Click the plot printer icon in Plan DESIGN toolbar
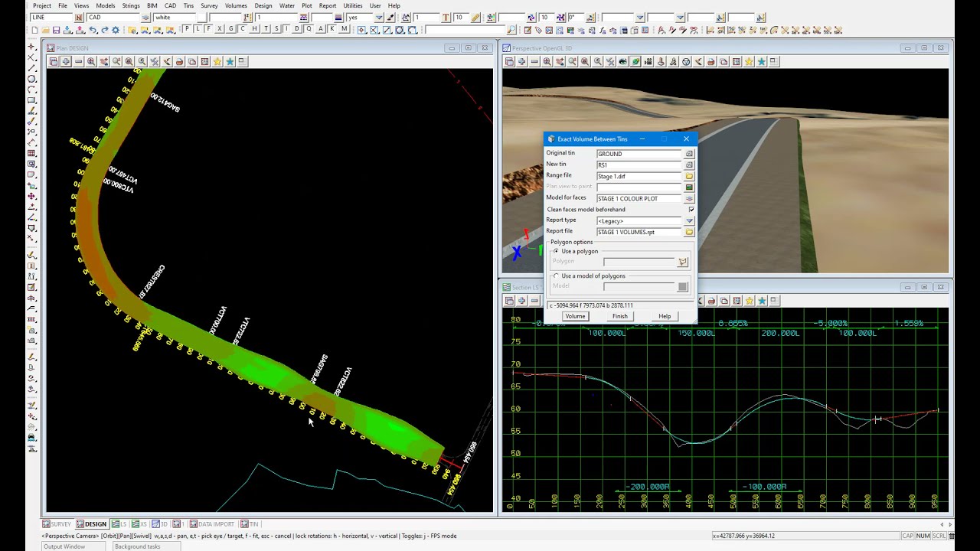The image size is (980, 551). click(180, 61)
